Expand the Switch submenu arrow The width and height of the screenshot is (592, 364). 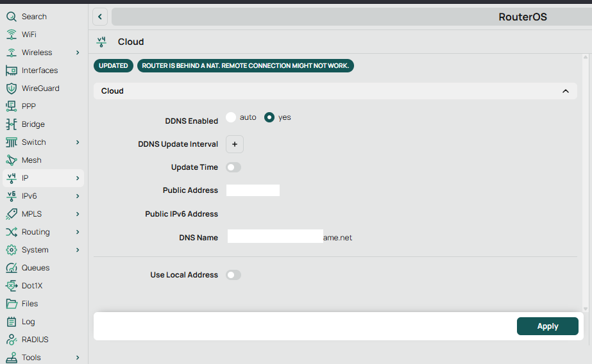[x=78, y=142]
